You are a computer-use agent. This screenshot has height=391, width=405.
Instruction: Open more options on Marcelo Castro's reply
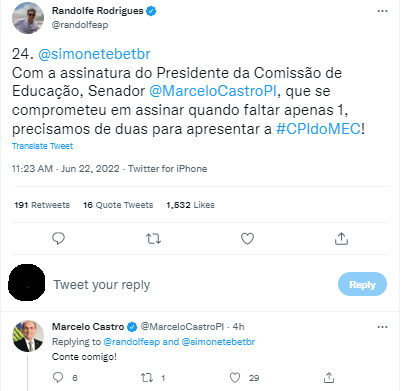[382, 327]
